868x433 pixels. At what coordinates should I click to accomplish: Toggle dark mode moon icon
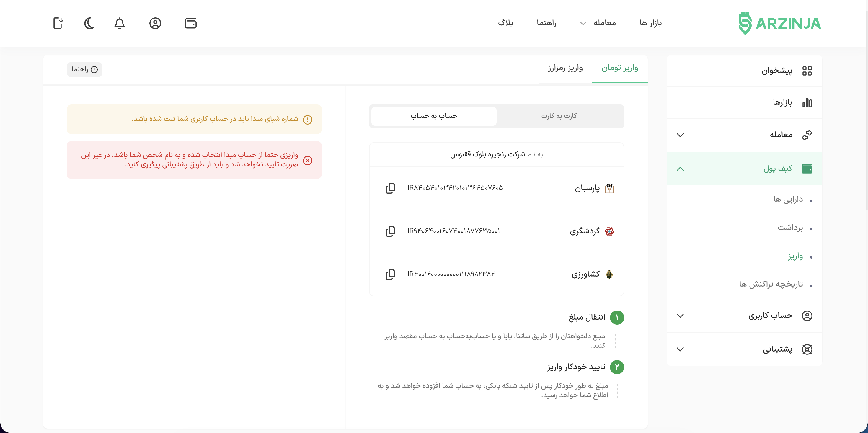click(x=89, y=23)
